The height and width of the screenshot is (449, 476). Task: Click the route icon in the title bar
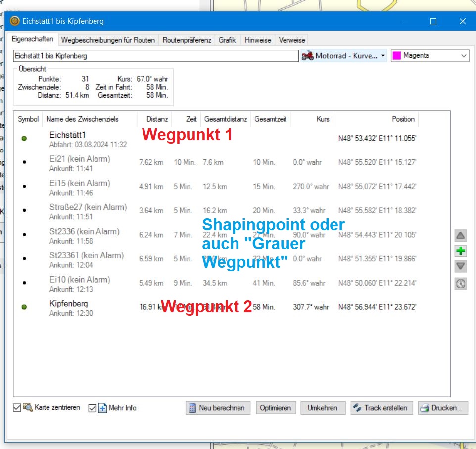[x=14, y=21]
